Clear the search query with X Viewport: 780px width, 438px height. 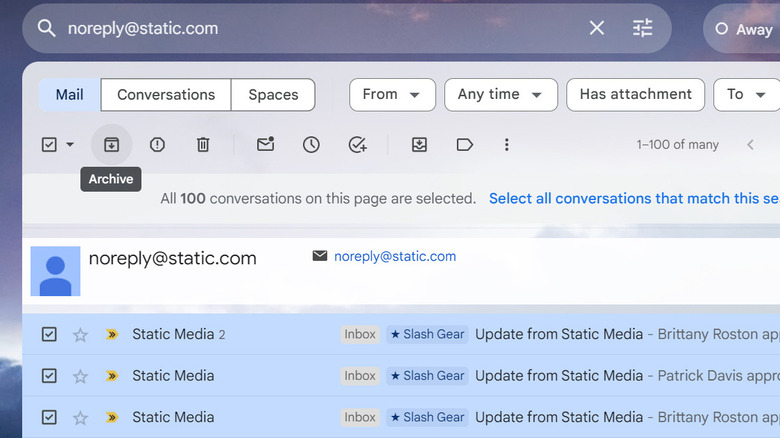click(x=596, y=28)
